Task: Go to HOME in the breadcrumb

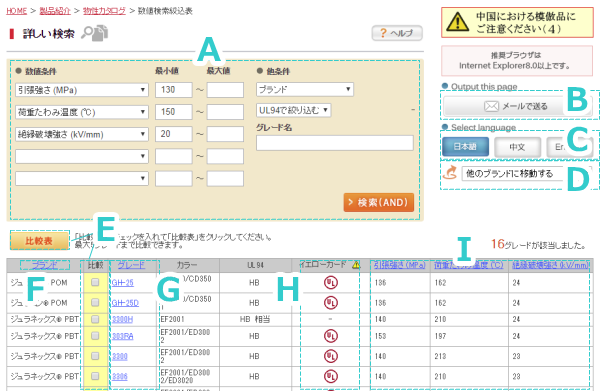Action: (16, 11)
